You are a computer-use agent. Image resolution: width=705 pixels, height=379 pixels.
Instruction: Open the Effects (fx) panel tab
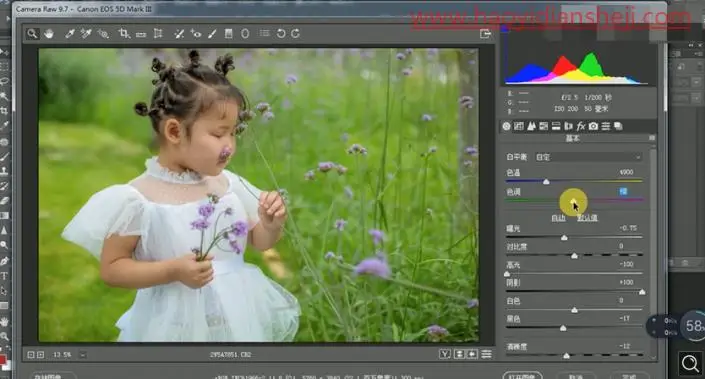pyautogui.click(x=581, y=126)
